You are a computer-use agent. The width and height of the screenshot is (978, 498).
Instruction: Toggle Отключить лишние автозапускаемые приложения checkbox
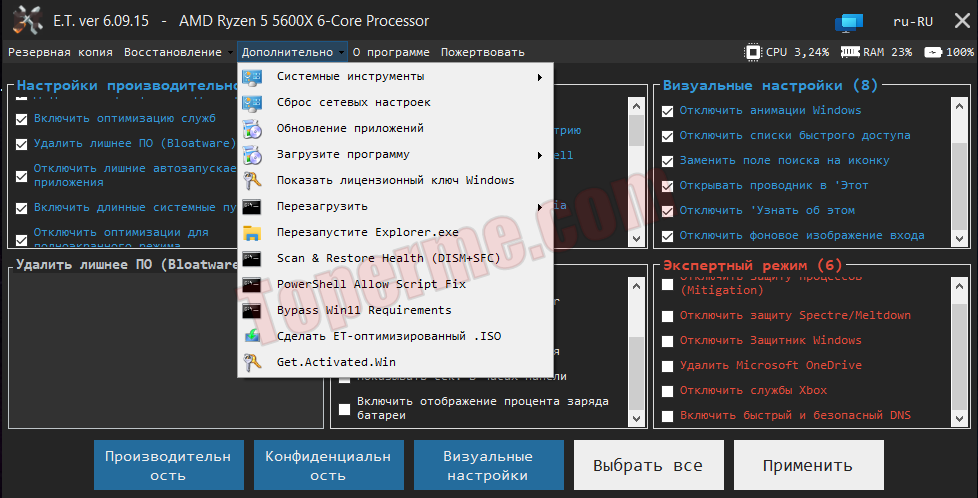[21, 176]
